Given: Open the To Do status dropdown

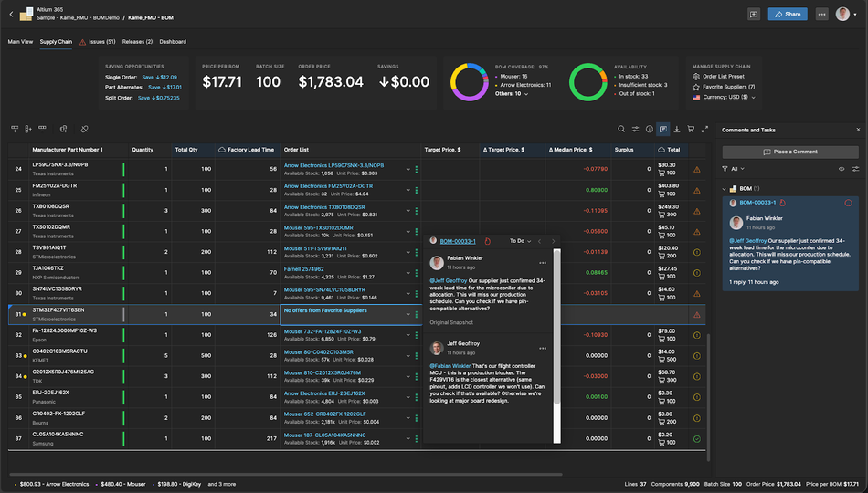Looking at the screenshot, I should [x=521, y=241].
